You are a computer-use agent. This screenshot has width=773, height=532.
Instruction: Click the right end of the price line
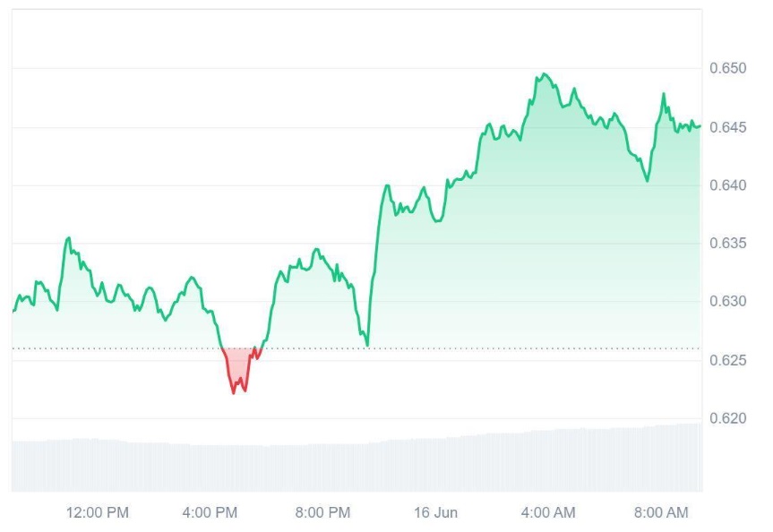coord(700,126)
